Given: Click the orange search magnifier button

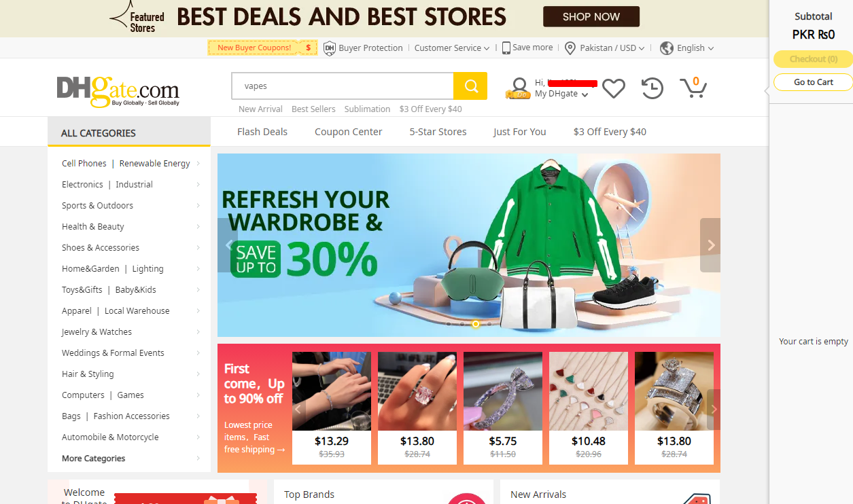Looking at the screenshot, I should [x=470, y=86].
